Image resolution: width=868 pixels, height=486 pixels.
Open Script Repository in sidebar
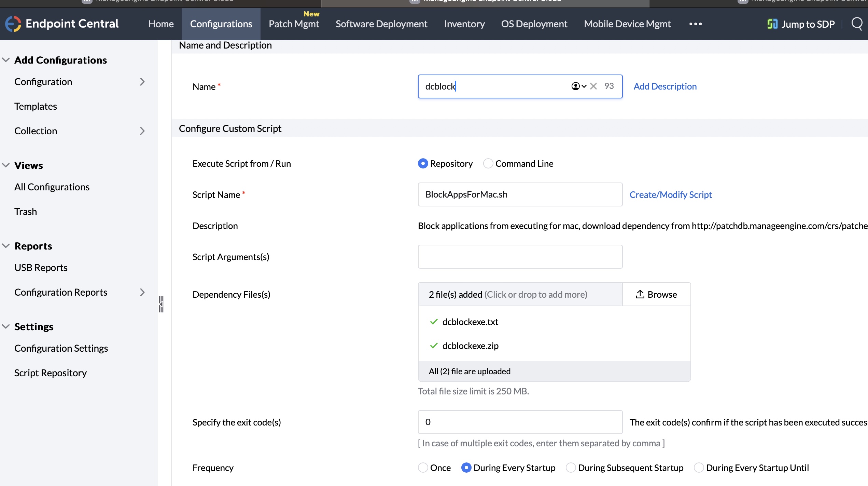click(51, 373)
